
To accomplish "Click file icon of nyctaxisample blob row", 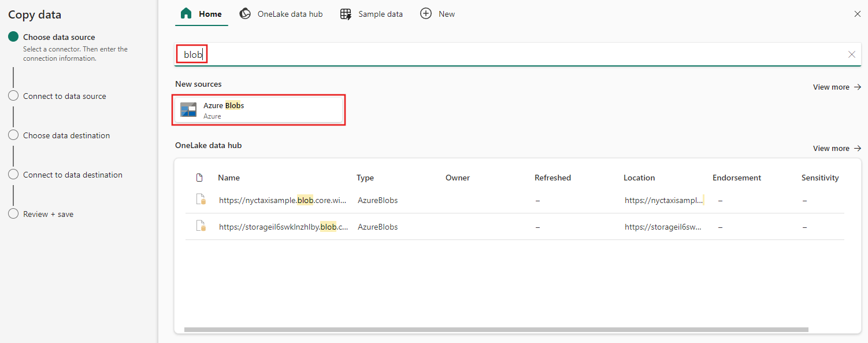I will (x=201, y=200).
